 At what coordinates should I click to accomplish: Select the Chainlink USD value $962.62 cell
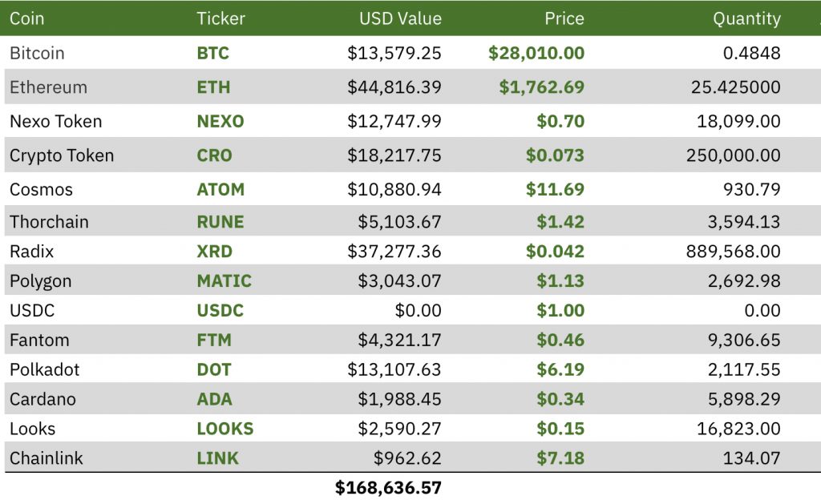click(407, 458)
